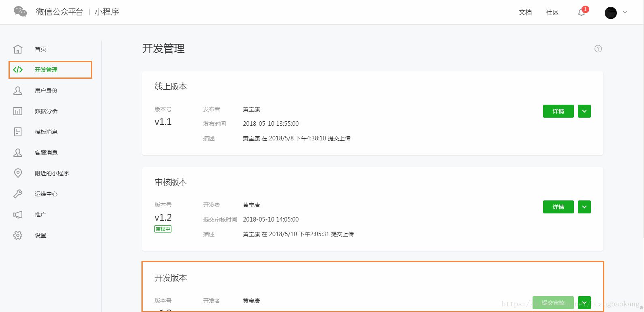Select the nearby mini-programs location pin icon
Screen dimensions: 644x312
pos(18,173)
